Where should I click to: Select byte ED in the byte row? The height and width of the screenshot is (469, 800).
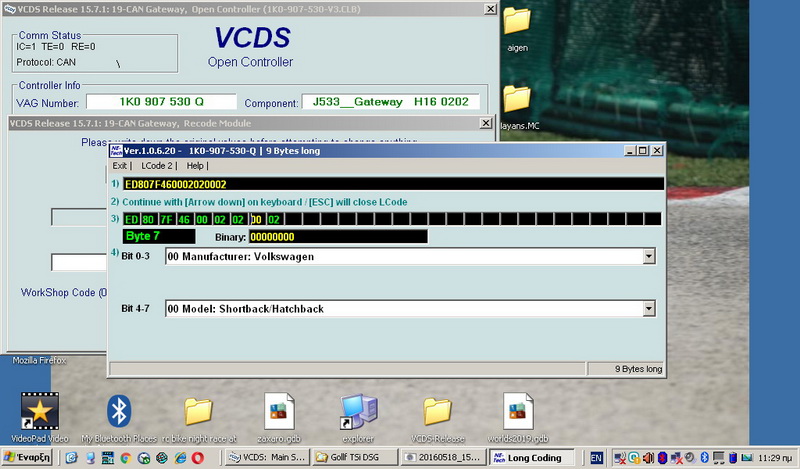(x=131, y=219)
